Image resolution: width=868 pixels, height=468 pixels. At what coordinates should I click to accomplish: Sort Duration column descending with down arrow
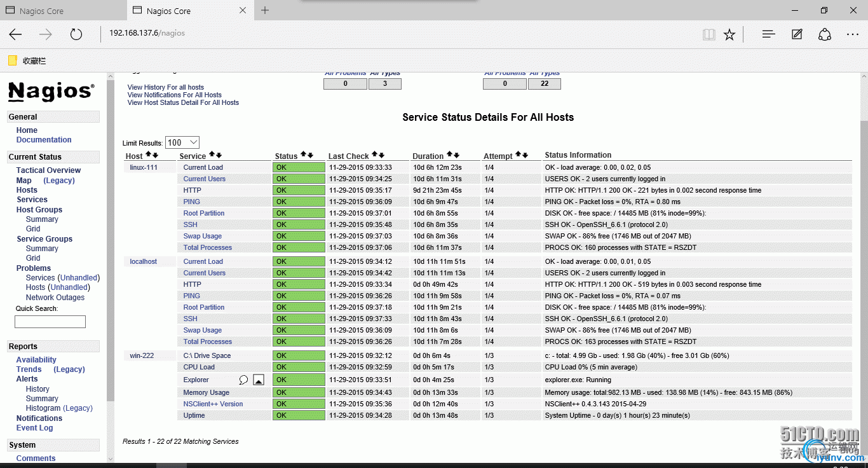[456, 155]
